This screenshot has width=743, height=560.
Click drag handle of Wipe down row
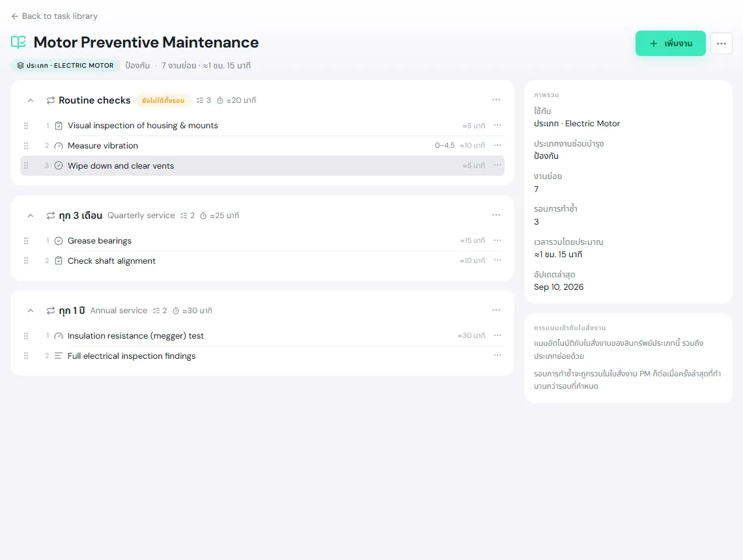pyautogui.click(x=26, y=165)
